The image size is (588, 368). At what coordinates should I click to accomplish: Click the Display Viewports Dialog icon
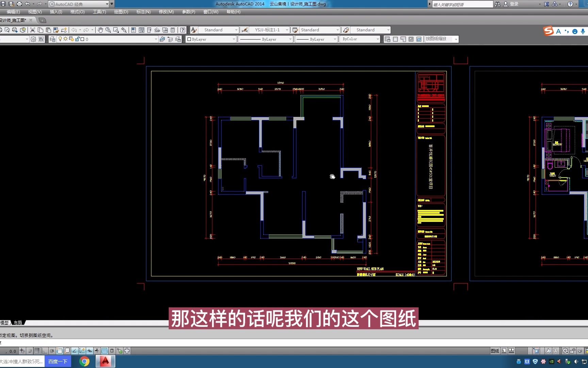(387, 39)
